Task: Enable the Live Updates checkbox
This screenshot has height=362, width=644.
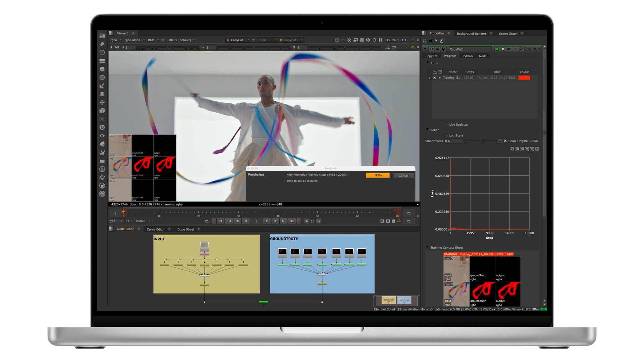Action: (446, 124)
